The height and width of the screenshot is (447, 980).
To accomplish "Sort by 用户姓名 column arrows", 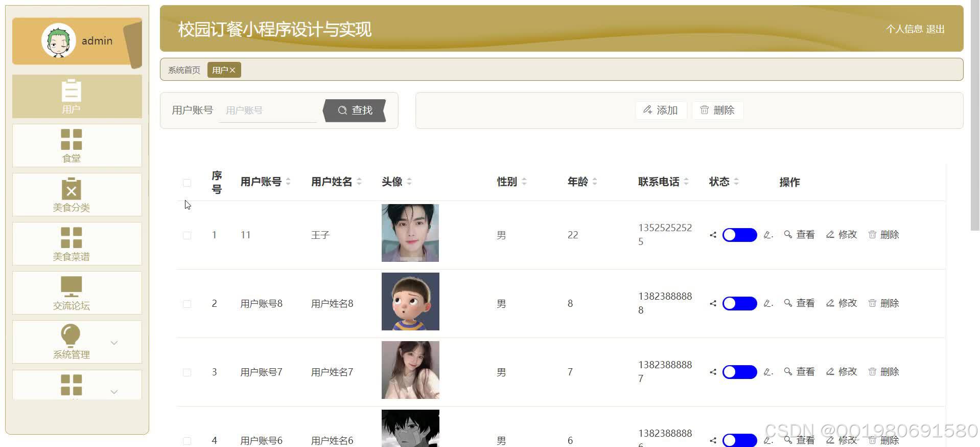I will [x=359, y=182].
